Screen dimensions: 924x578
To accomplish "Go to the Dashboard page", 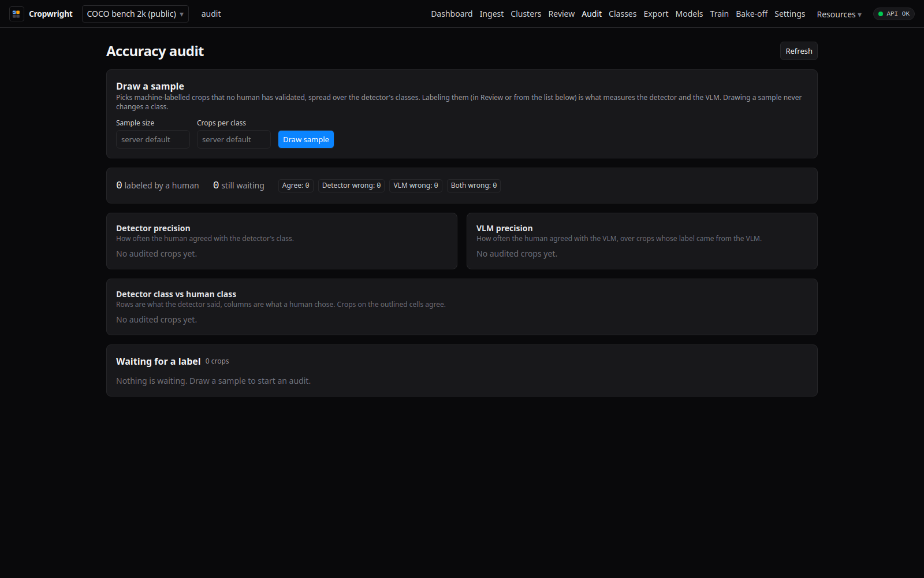I will click(452, 14).
